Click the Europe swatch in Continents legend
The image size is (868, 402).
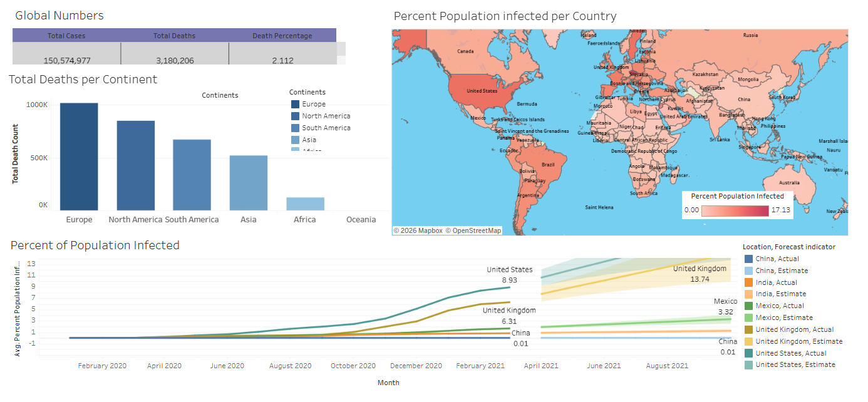295,105
